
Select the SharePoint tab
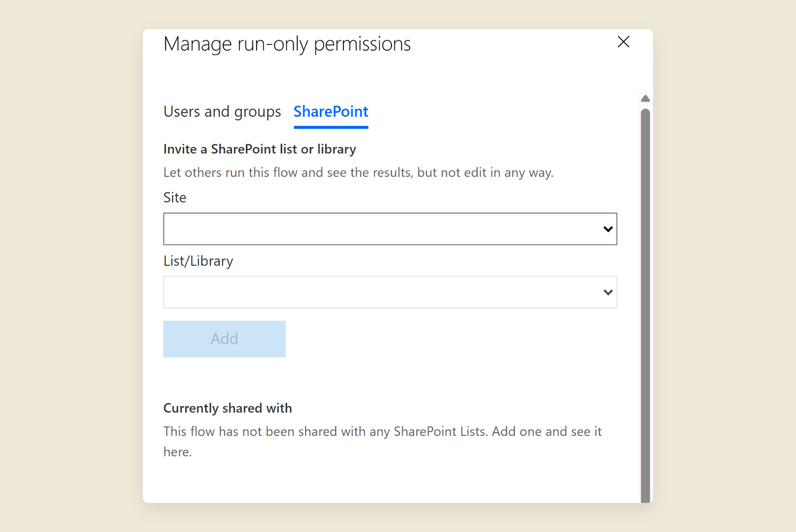(x=331, y=112)
